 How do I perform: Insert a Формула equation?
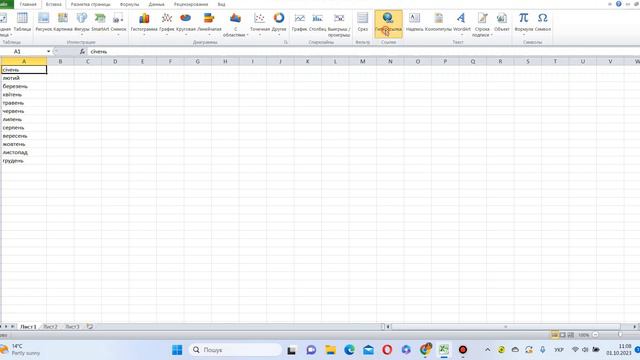[x=523, y=23]
